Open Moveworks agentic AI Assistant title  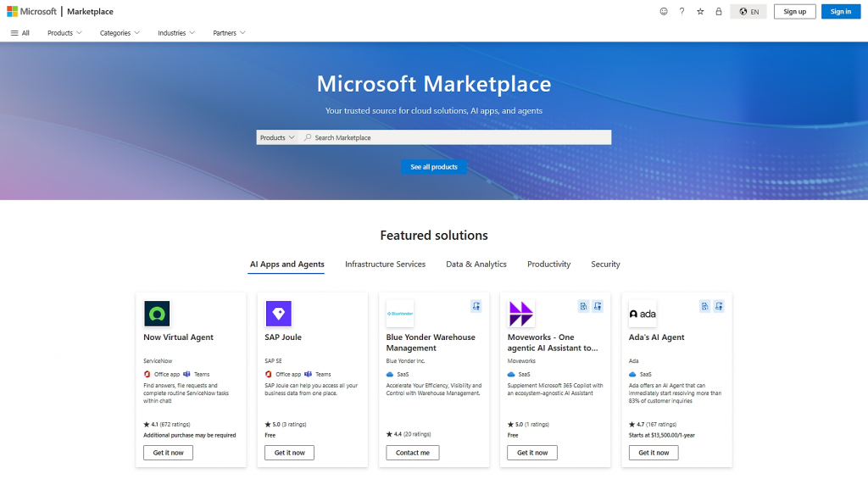tap(553, 343)
